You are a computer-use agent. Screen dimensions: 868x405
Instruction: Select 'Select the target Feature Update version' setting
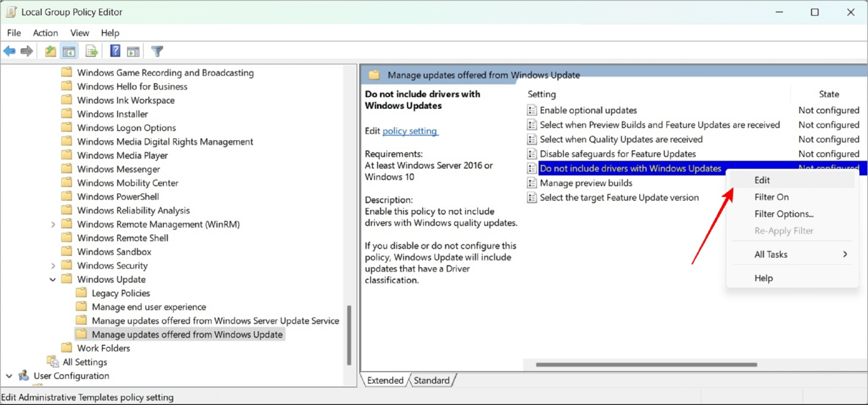point(619,197)
